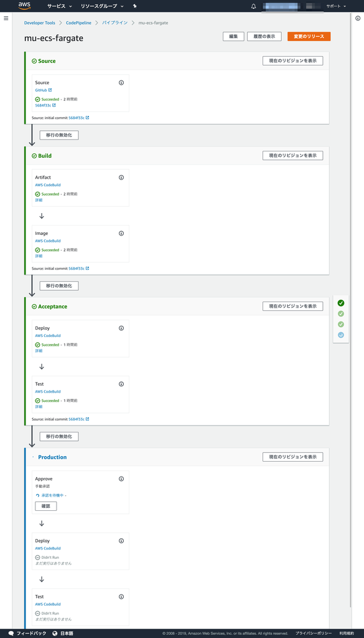Open the AWS home logo
364x638 pixels.
coord(24,6)
